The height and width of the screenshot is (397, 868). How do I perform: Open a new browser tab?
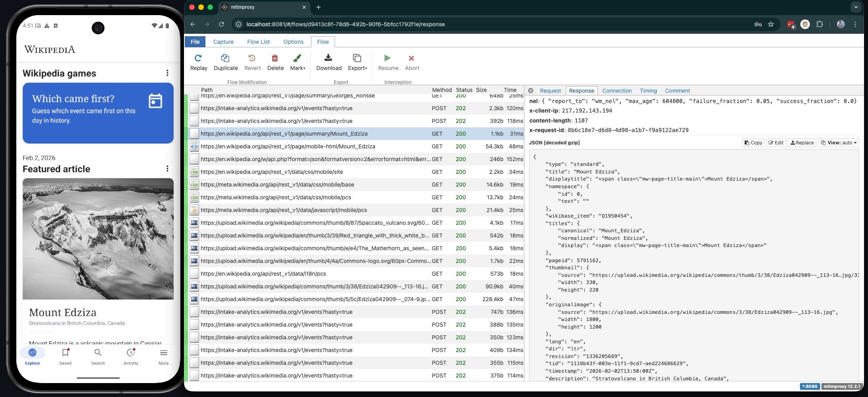pos(319,7)
